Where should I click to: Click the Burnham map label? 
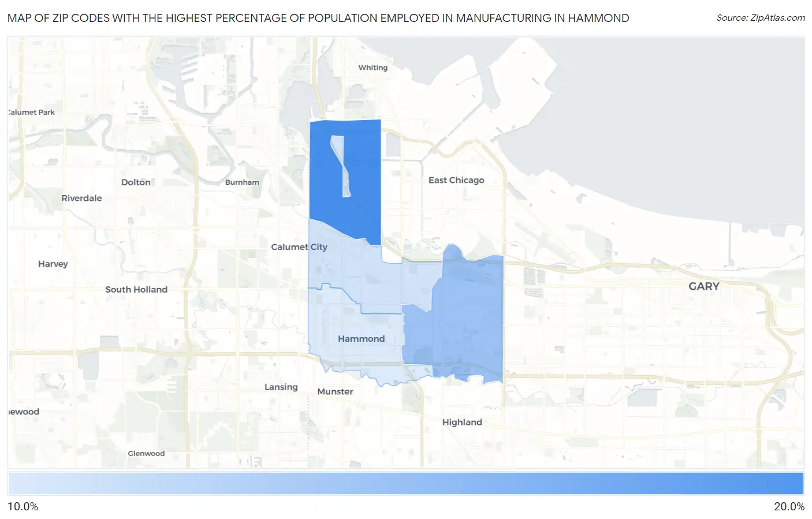click(242, 182)
